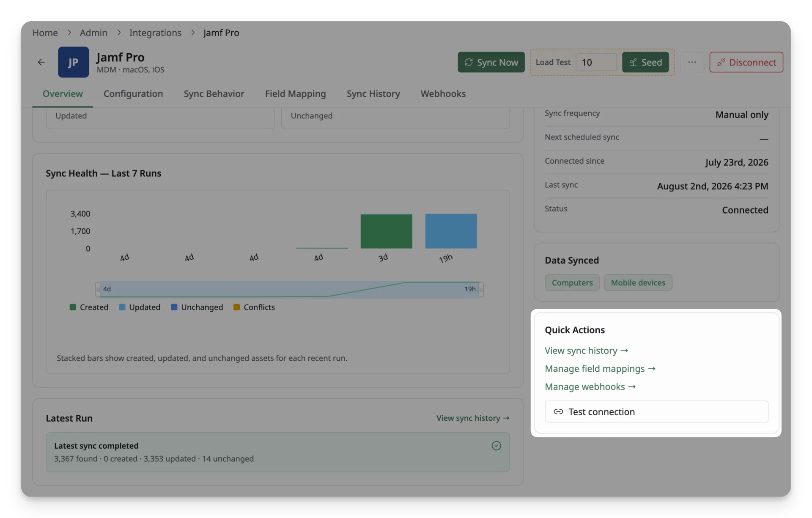Click the Sync Health — Last 7 Runs heading
This screenshot has width=812, height=518.
click(104, 173)
